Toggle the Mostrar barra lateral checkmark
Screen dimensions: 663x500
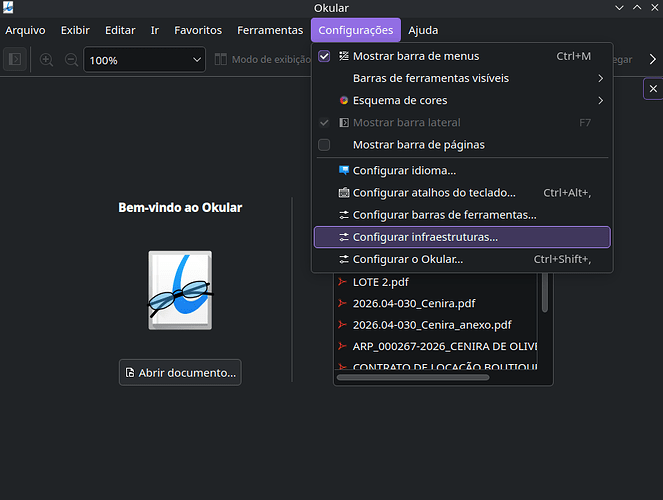coord(324,123)
